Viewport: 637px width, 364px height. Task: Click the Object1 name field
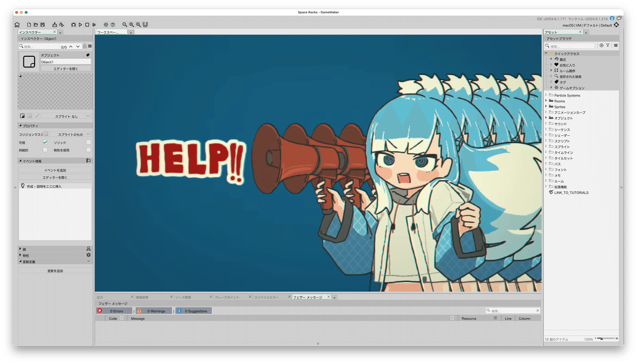pos(66,62)
